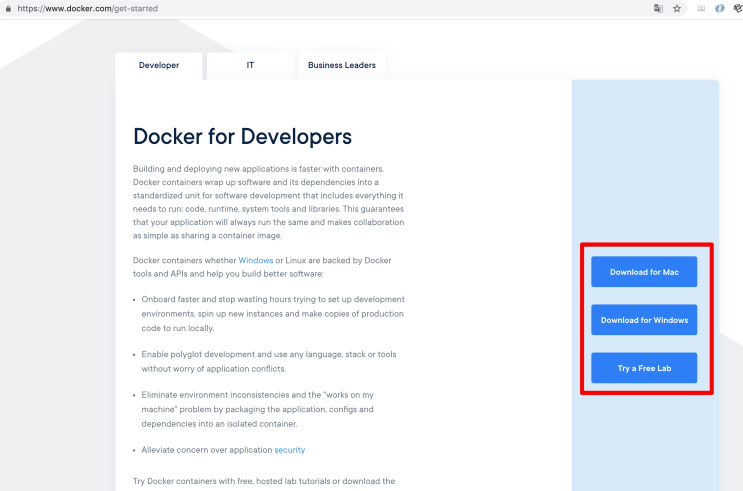
Task: Click the text "Enable polyglot development"
Action: click(196, 354)
